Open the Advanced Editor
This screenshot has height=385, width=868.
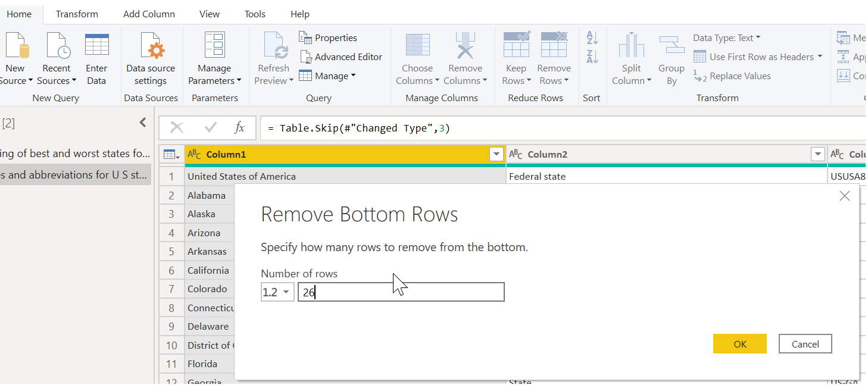[341, 57]
